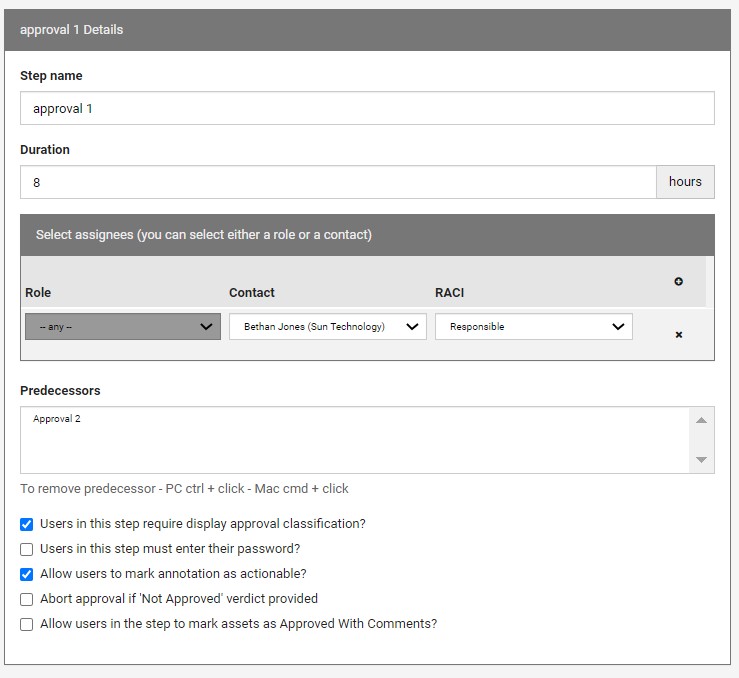Image resolution: width=739 pixels, height=678 pixels.
Task: Click the hours unit label
Action: pos(685,182)
